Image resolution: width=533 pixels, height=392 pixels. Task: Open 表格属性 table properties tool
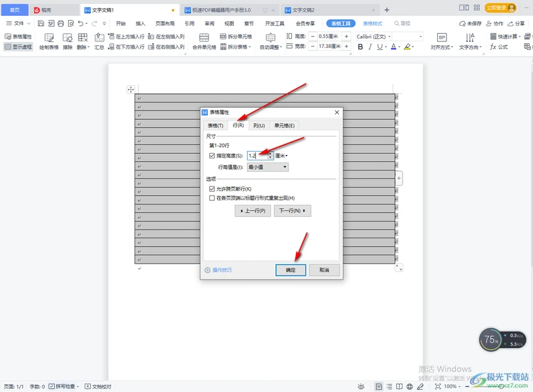coord(19,37)
